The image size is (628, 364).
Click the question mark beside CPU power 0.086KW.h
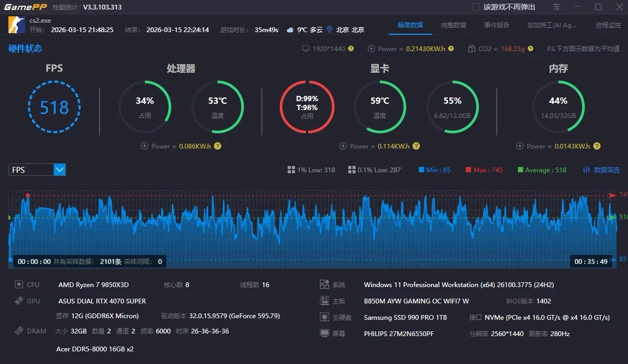218,146
